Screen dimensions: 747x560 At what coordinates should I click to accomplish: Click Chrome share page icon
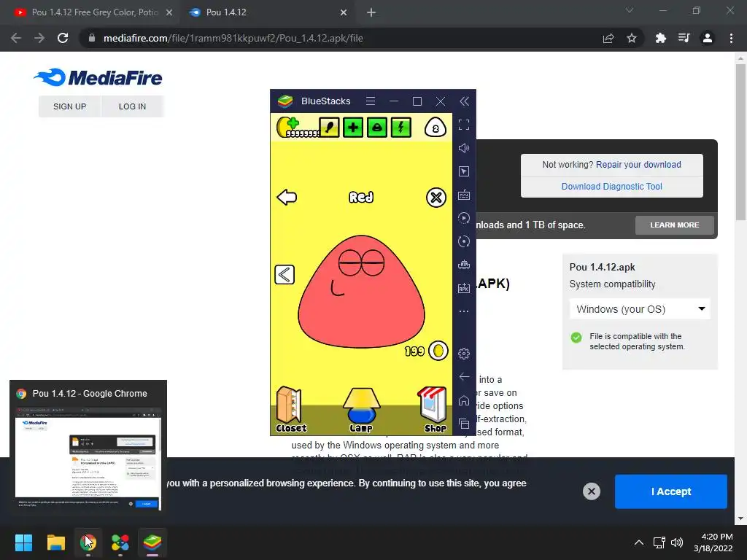(608, 38)
